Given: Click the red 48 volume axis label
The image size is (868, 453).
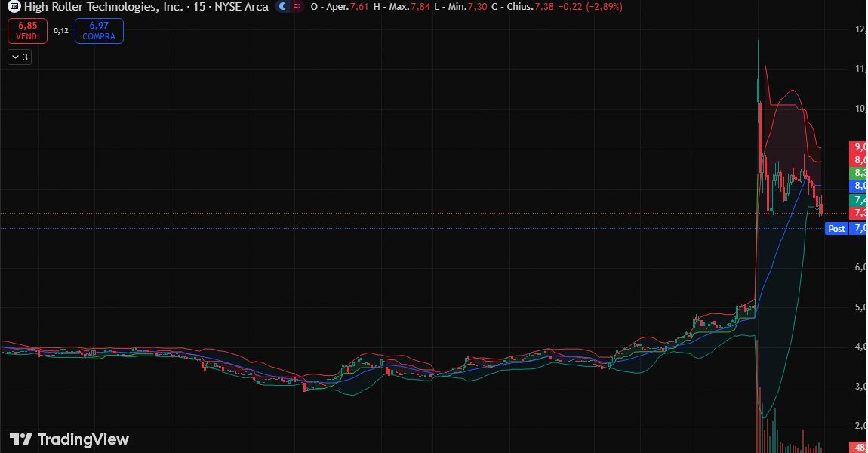Looking at the screenshot, I should [x=859, y=447].
